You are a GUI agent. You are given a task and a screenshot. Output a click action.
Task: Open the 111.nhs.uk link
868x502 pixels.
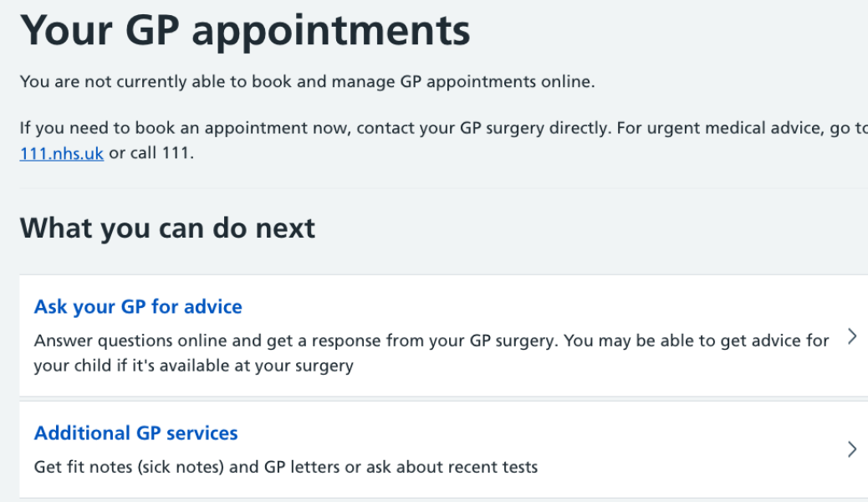61,153
